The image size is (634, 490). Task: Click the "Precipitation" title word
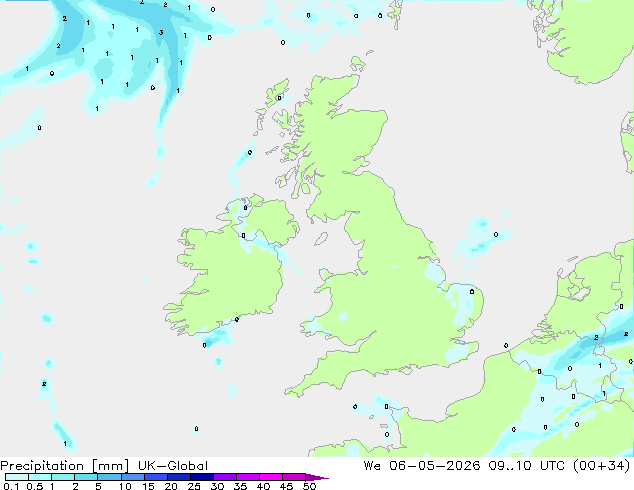click(x=42, y=466)
